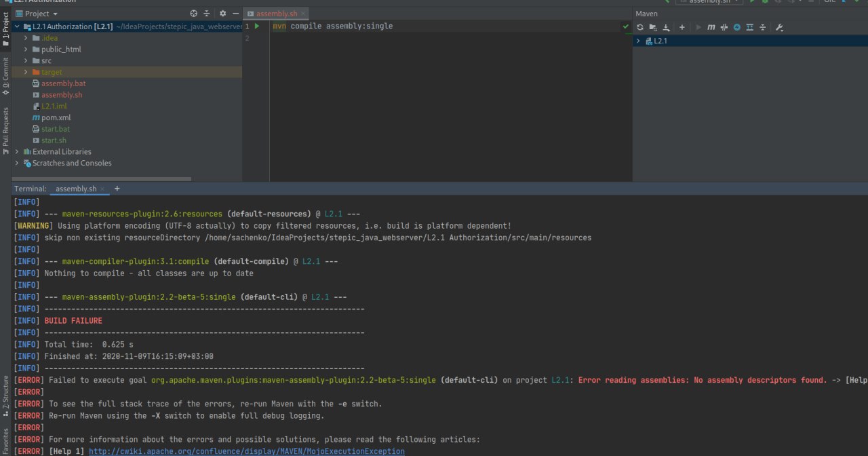This screenshot has height=456, width=868.
Task: Add Maven project with the plus icon
Action: click(682, 27)
